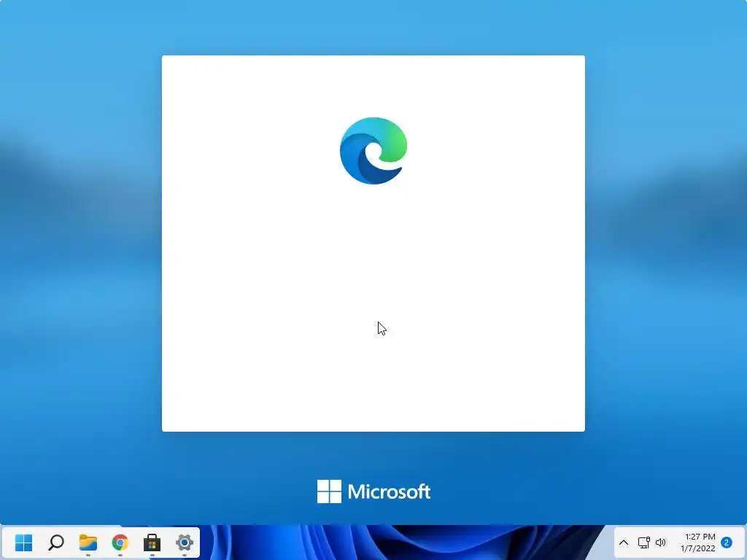Open notification badge showing 2
The width and height of the screenshot is (747, 560).
(x=727, y=542)
